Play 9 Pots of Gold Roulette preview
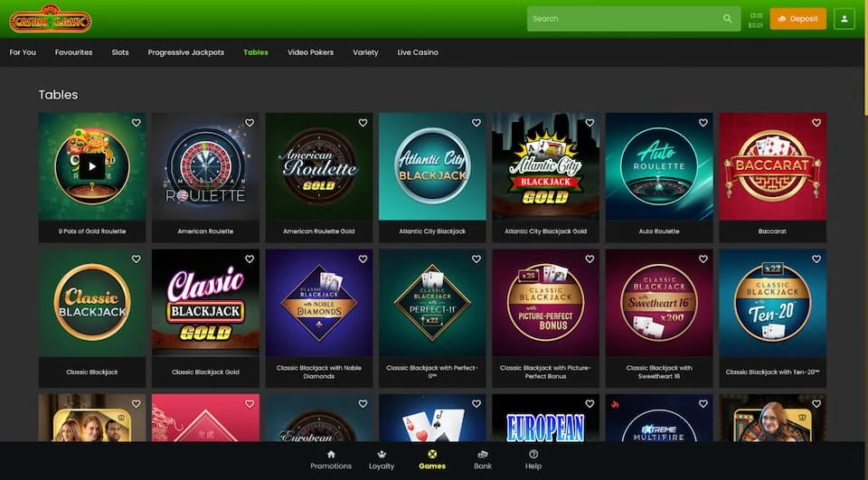Viewport: 868px width, 480px height. pyautogui.click(x=92, y=166)
